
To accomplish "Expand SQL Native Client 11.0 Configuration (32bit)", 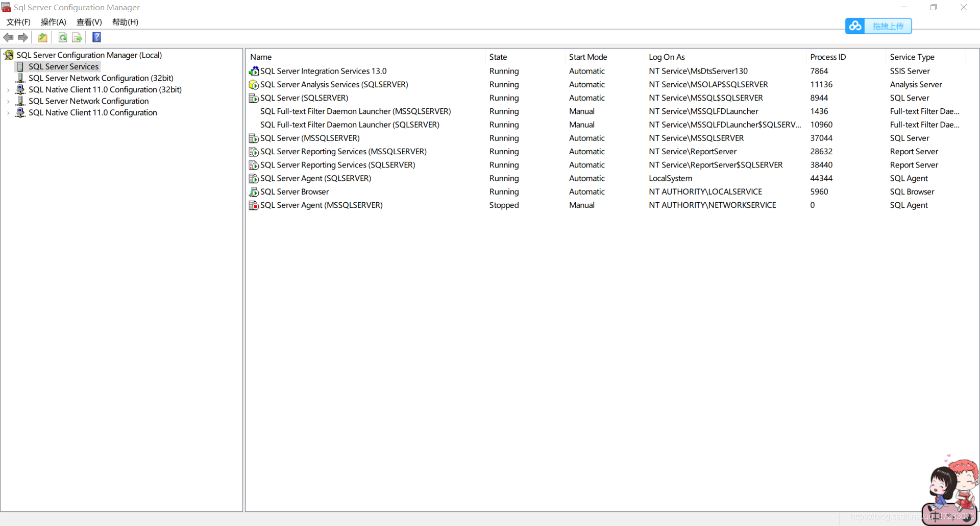I will [8, 90].
